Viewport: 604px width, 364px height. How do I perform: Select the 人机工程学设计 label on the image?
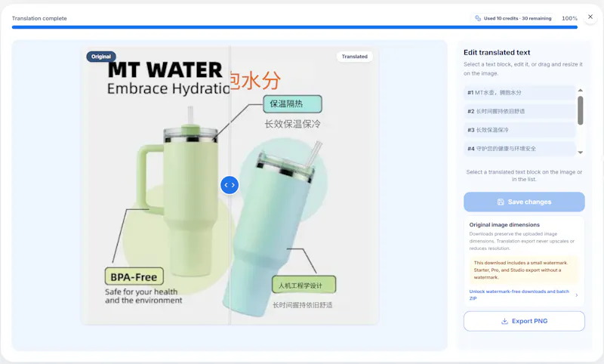pyautogui.click(x=304, y=285)
